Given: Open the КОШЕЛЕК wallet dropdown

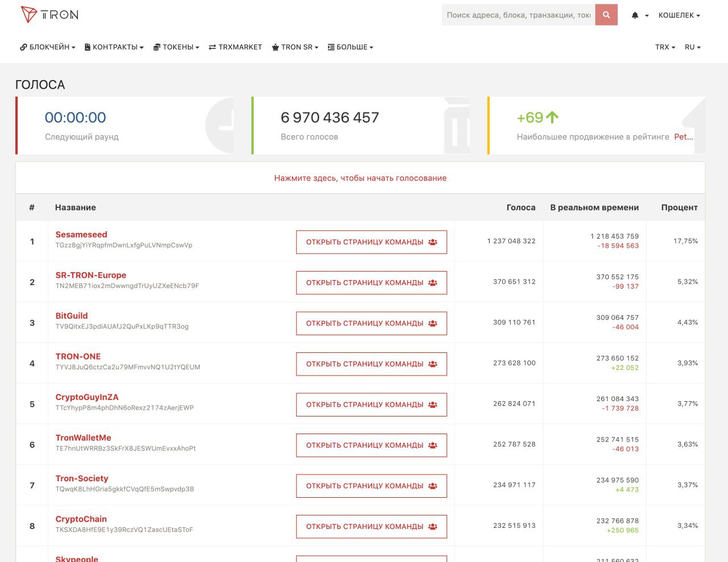Looking at the screenshot, I should (679, 15).
